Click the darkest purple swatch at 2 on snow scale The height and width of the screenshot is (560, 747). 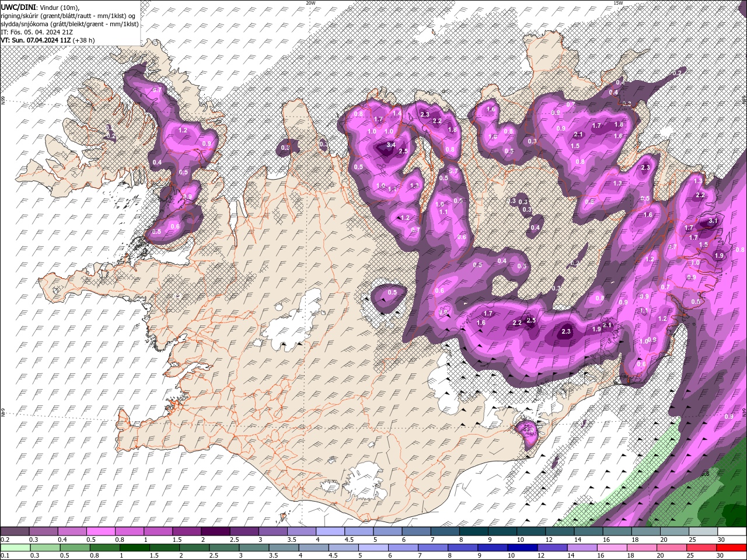215,531
